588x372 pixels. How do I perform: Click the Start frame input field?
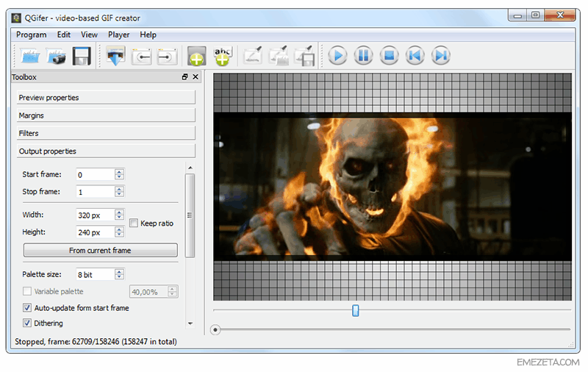point(96,174)
